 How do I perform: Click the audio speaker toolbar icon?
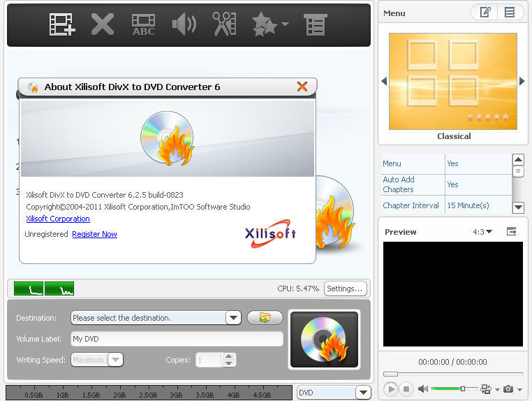(184, 24)
